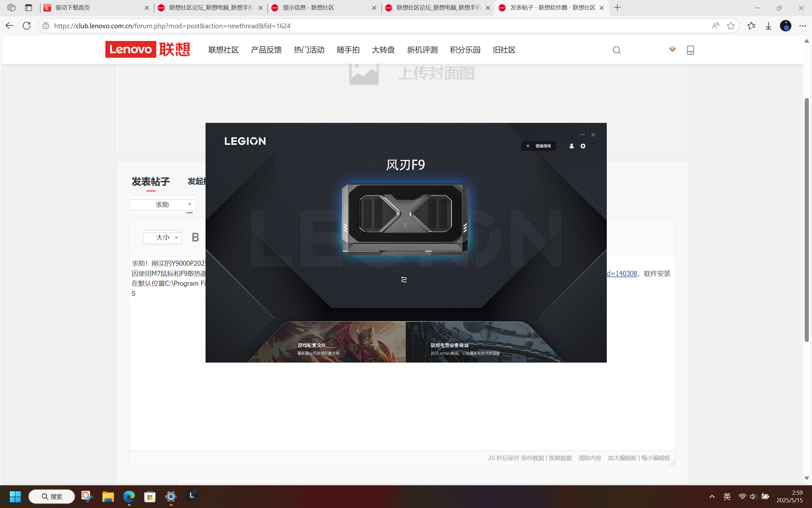
Task: Close the Legion app window
Action: 593,135
